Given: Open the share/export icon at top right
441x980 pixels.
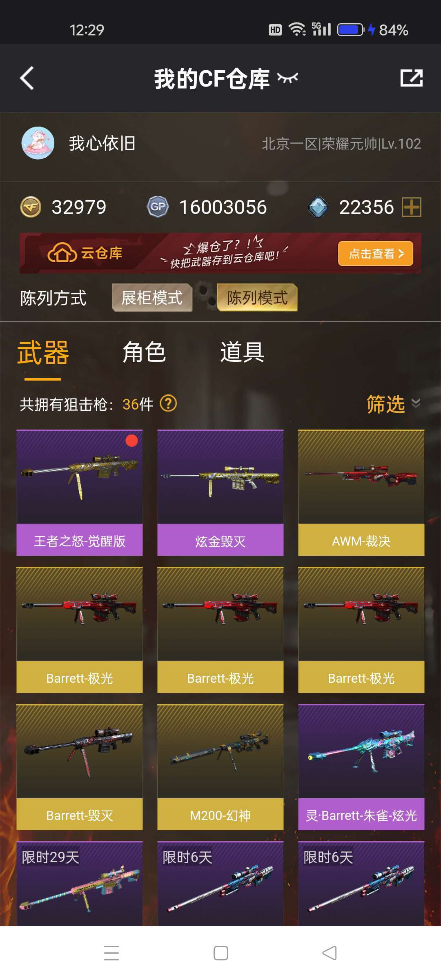Looking at the screenshot, I should [411, 78].
